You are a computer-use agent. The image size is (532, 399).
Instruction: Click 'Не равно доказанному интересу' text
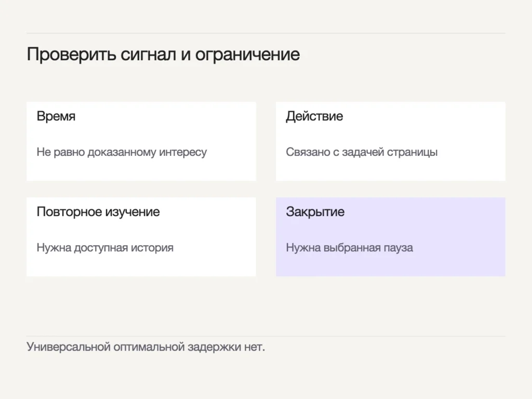122,152
